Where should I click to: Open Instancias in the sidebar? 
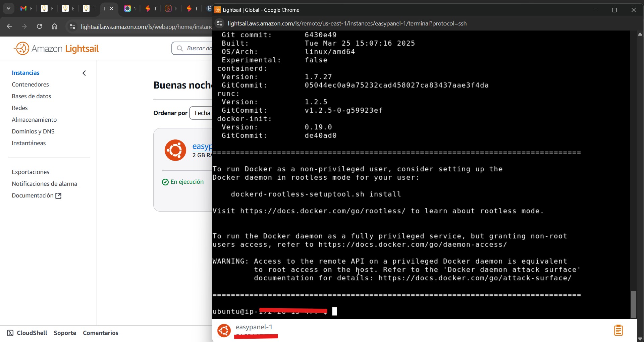[x=25, y=73]
